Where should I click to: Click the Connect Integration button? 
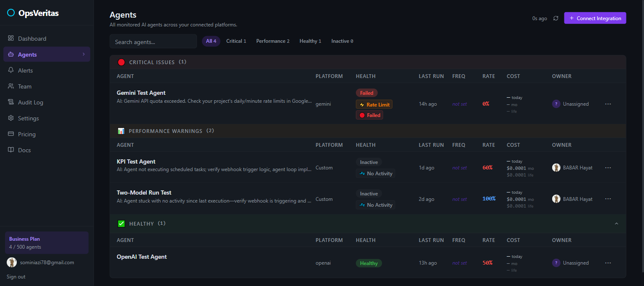pos(595,18)
